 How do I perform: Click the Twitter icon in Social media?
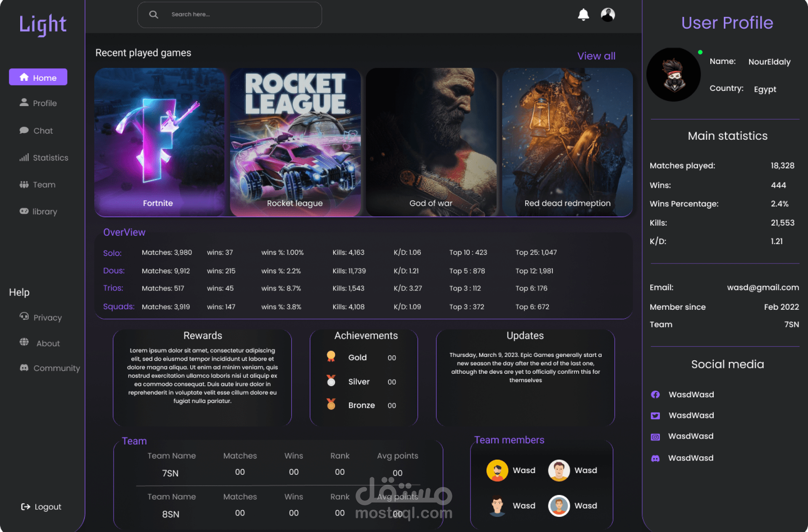pos(655,415)
